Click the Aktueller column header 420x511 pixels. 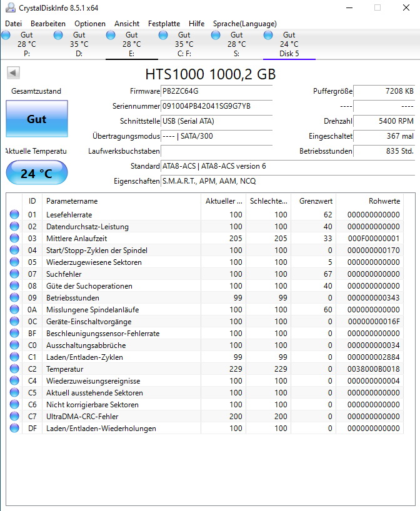tap(223, 201)
